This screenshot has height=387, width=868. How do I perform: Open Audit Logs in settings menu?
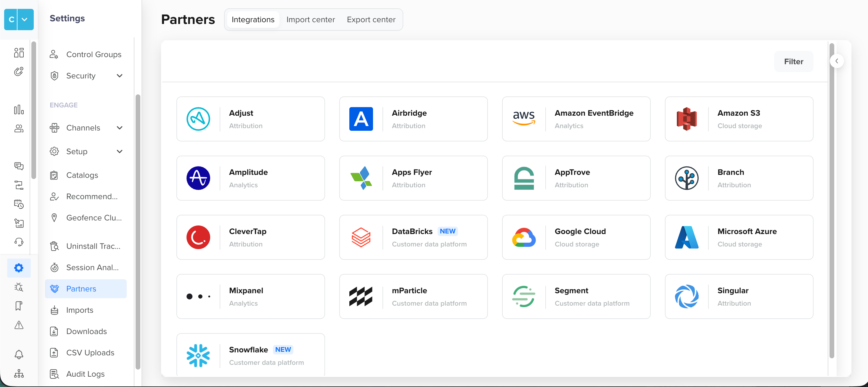click(85, 373)
